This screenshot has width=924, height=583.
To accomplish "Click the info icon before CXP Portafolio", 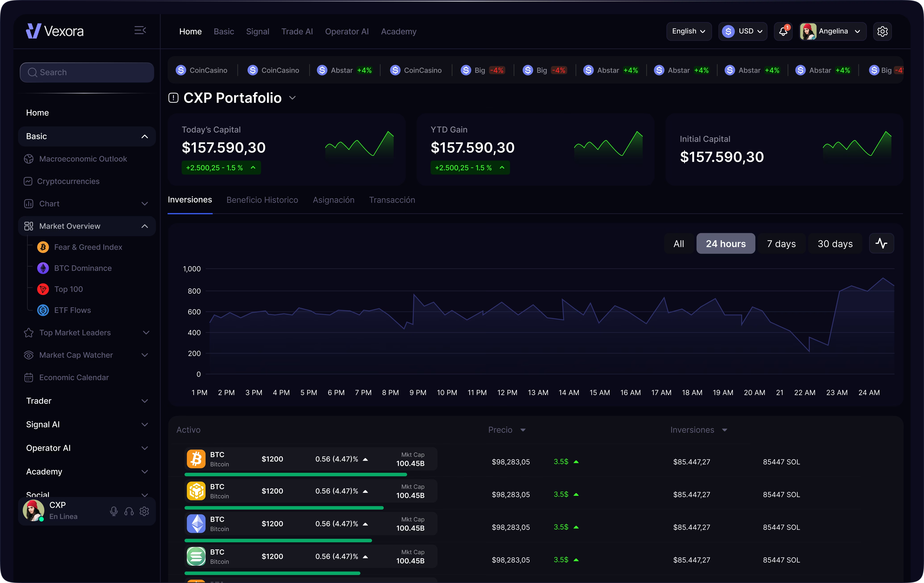I will [173, 98].
